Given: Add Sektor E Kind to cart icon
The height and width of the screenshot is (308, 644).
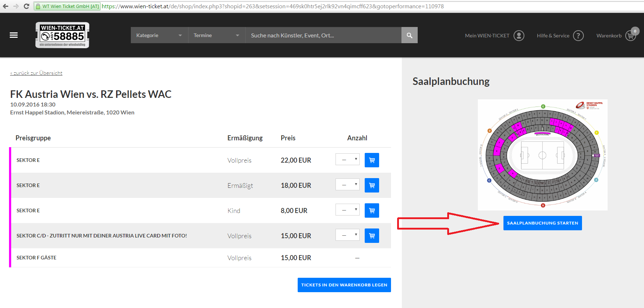Looking at the screenshot, I should [372, 210].
